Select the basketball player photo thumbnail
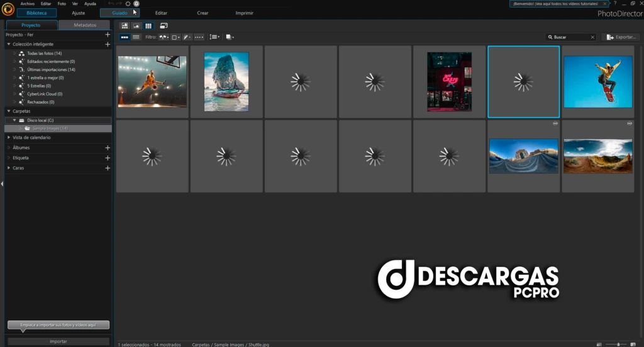Image resolution: width=644 pixels, height=347 pixels. pyautogui.click(x=152, y=81)
